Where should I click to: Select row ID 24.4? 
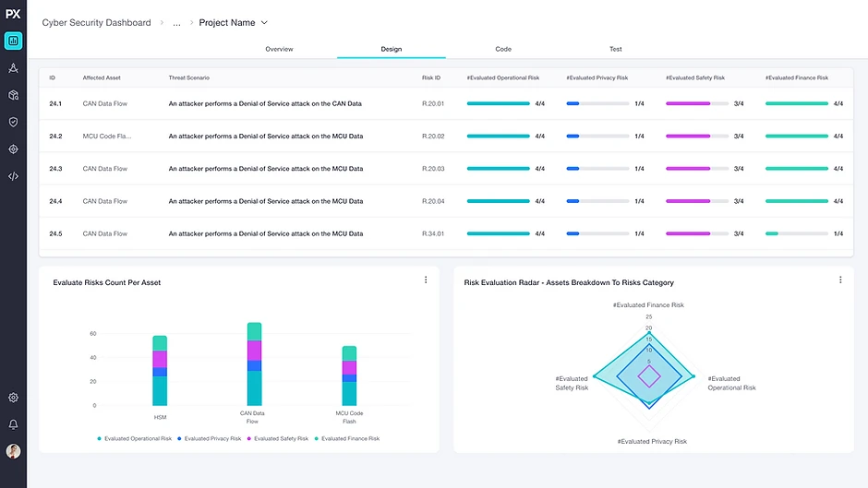pyautogui.click(x=55, y=201)
